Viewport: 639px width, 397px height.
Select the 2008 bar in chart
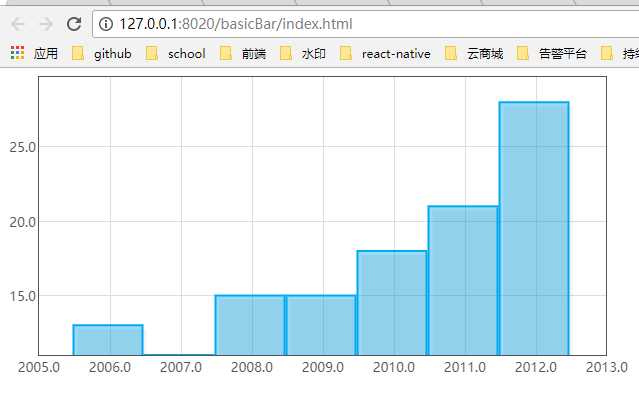tap(250, 325)
